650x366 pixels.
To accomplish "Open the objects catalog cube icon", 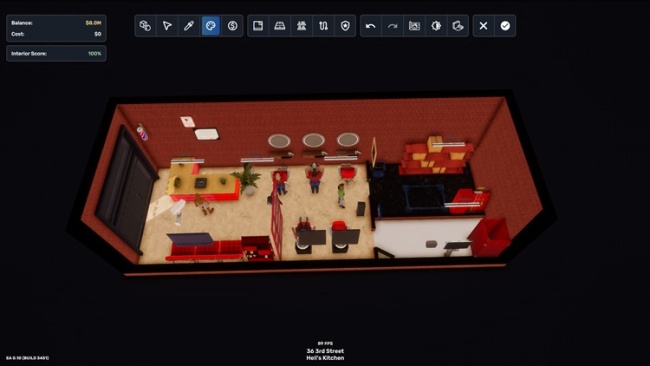I will click(145, 26).
